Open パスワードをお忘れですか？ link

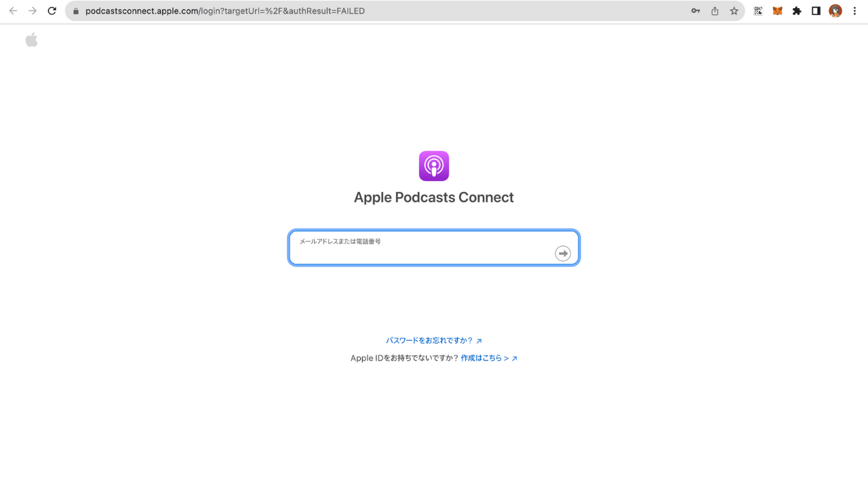(x=434, y=341)
